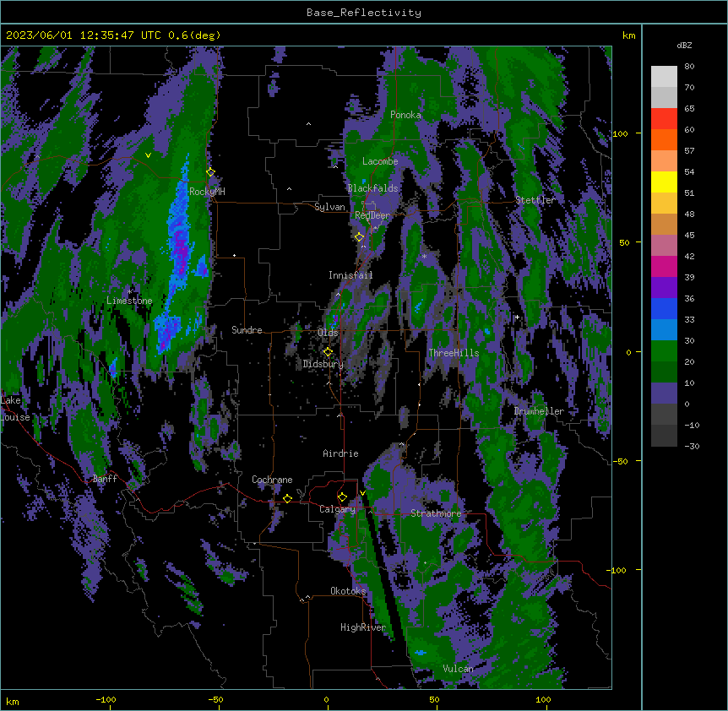728x711 pixels.
Task: Click the Lacombe city label
Action: pyautogui.click(x=380, y=161)
